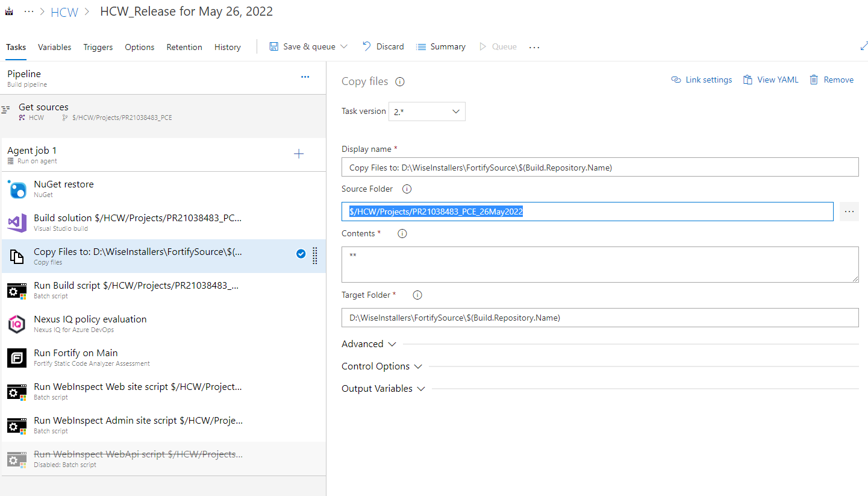
Task: Select the Visual Studio build task icon
Action: tap(17, 223)
